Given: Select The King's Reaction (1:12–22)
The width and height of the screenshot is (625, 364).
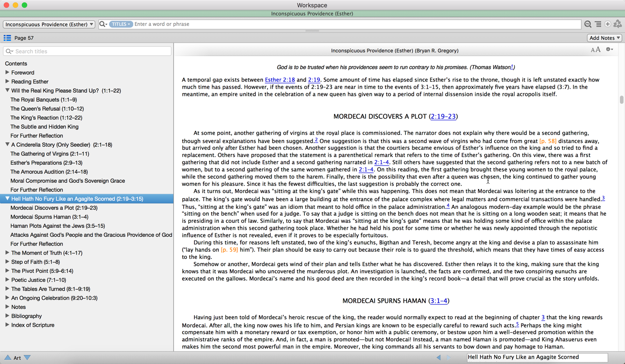Looking at the screenshot, I should (x=46, y=118).
